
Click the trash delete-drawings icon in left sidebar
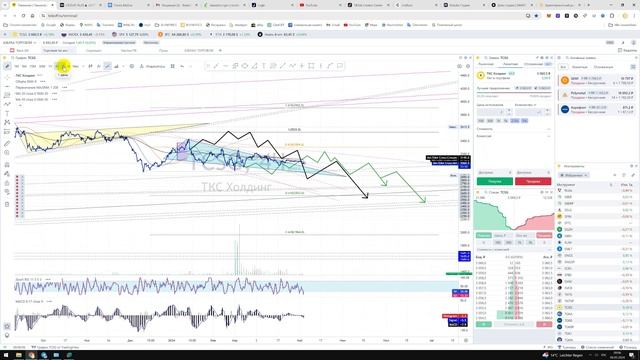point(7,204)
